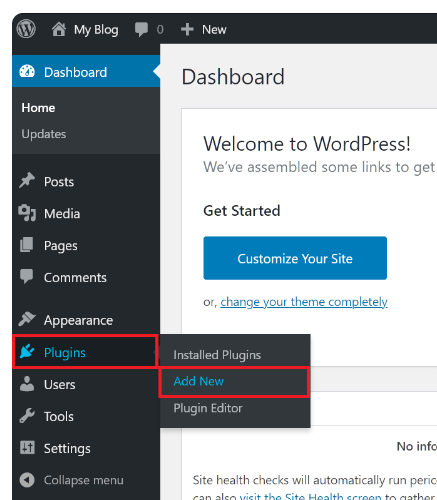437x500 pixels.
Task: Open the Posts menu
Action: click(x=59, y=182)
